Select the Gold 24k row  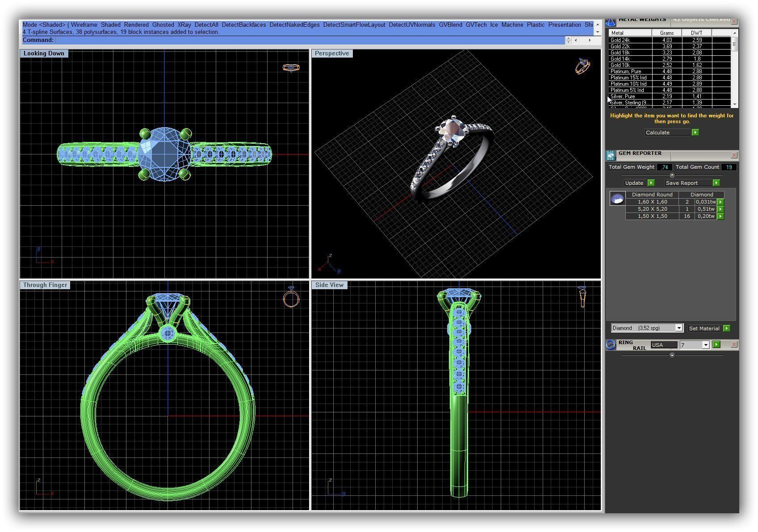pyautogui.click(x=669, y=40)
